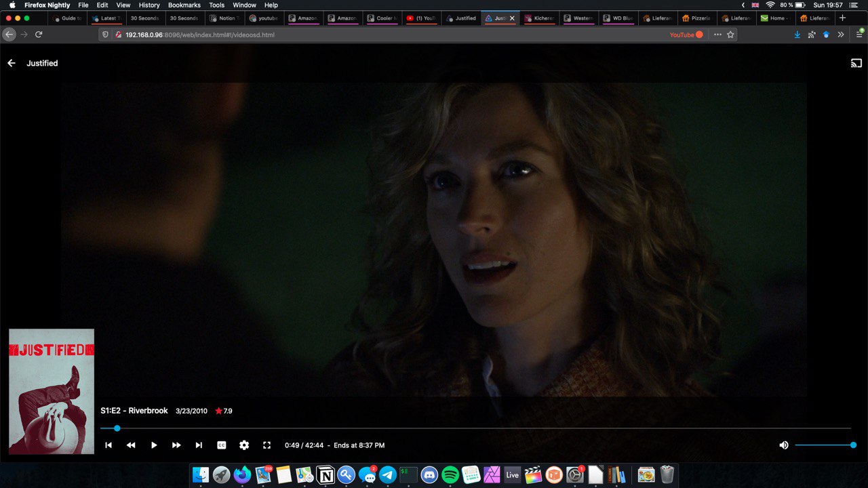Open Firefox hamburger menu
The width and height of the screenshot is (868, 488).
(859, 35)
